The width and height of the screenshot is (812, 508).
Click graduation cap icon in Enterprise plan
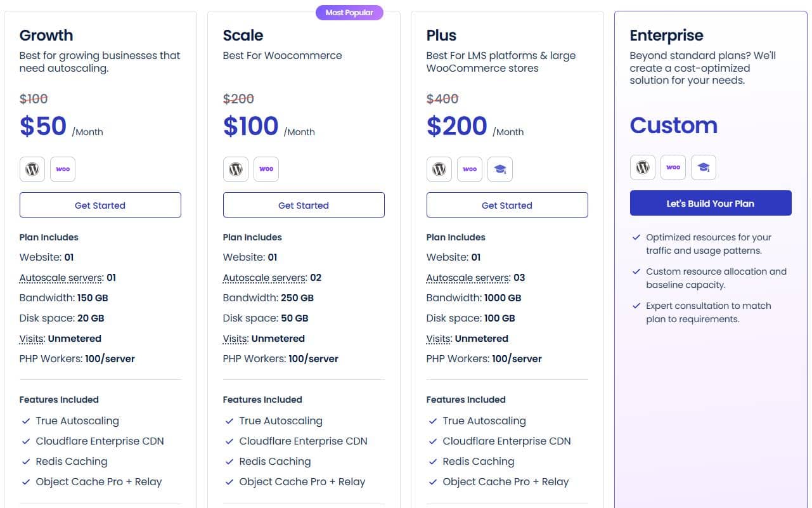[x=704, y=167]
